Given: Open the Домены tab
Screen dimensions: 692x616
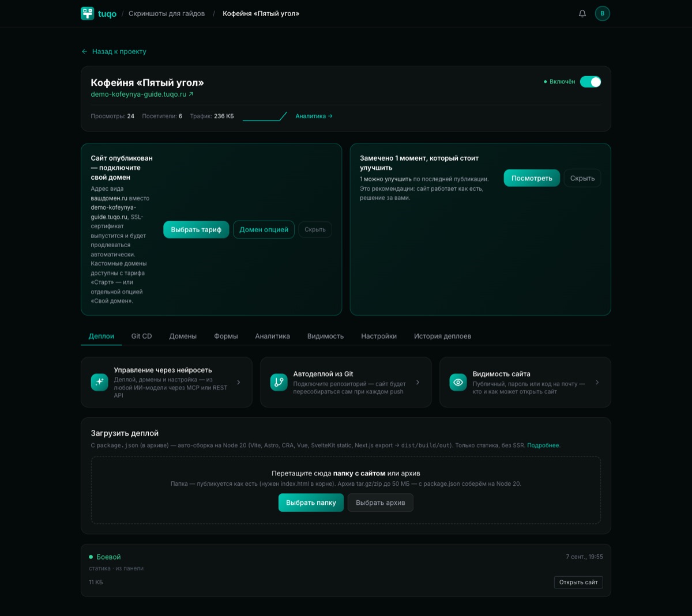Looking at the screenshot, I should pyautogui.click(x=183, y=336).
